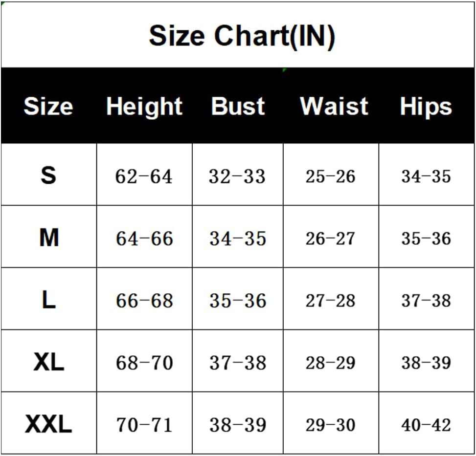
Task: Click the Waist column header
Action: pyautogui.click(x=334, y=106)
